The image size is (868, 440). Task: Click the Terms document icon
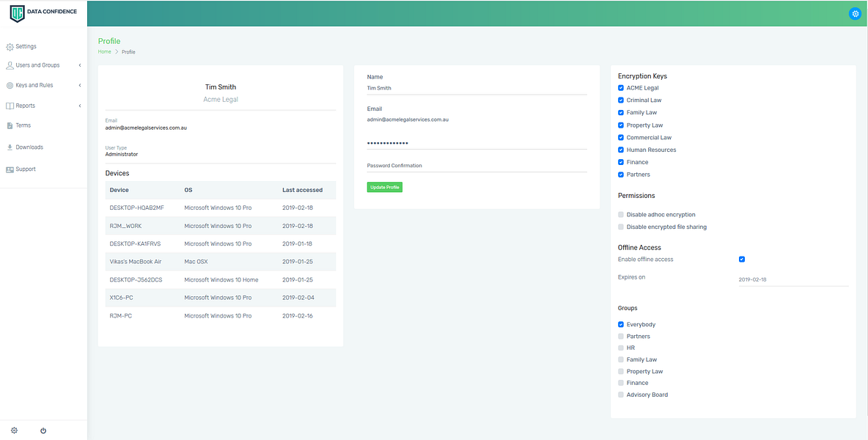[10, 125]
